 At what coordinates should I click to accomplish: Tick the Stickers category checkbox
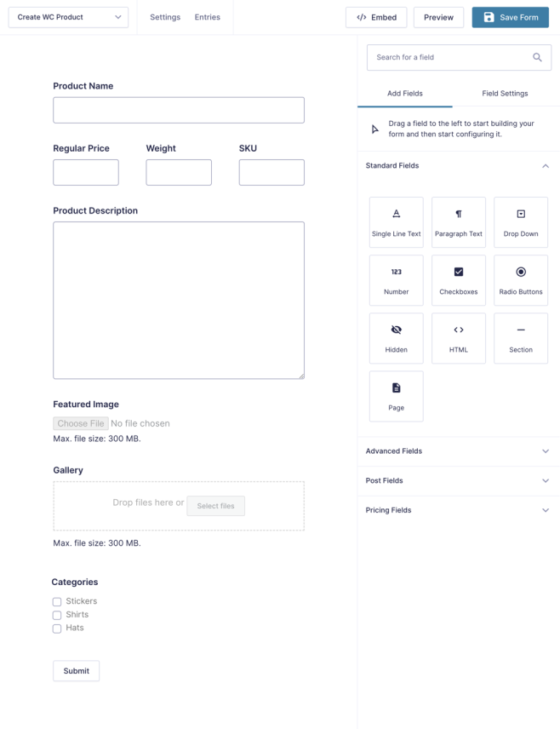point(57,601)
